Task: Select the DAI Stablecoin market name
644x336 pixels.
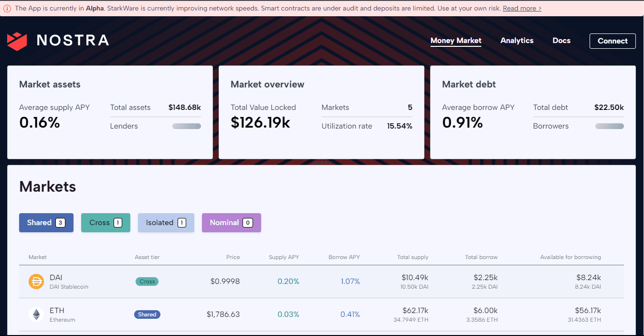Action: 69,282
